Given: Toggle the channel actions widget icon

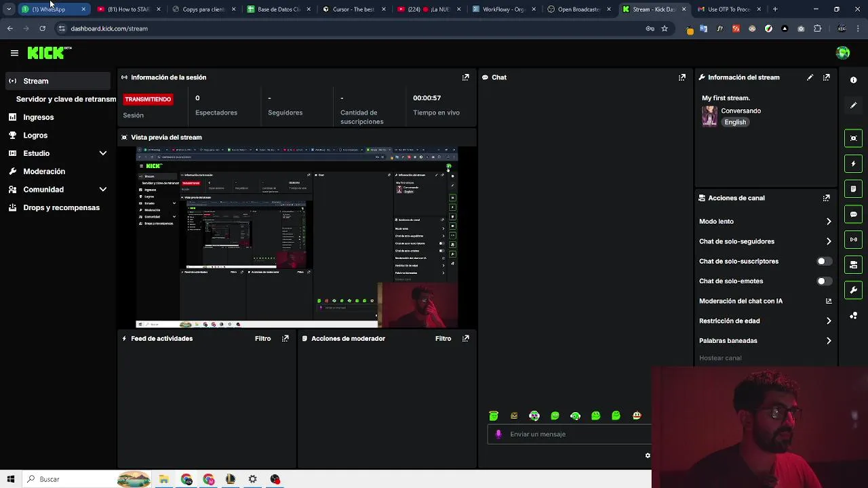Looking at the screenshot, I should [854, 265].
